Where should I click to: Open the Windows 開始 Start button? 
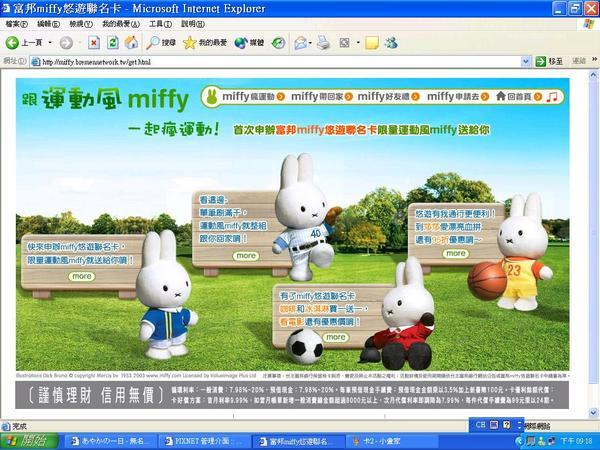29,442
